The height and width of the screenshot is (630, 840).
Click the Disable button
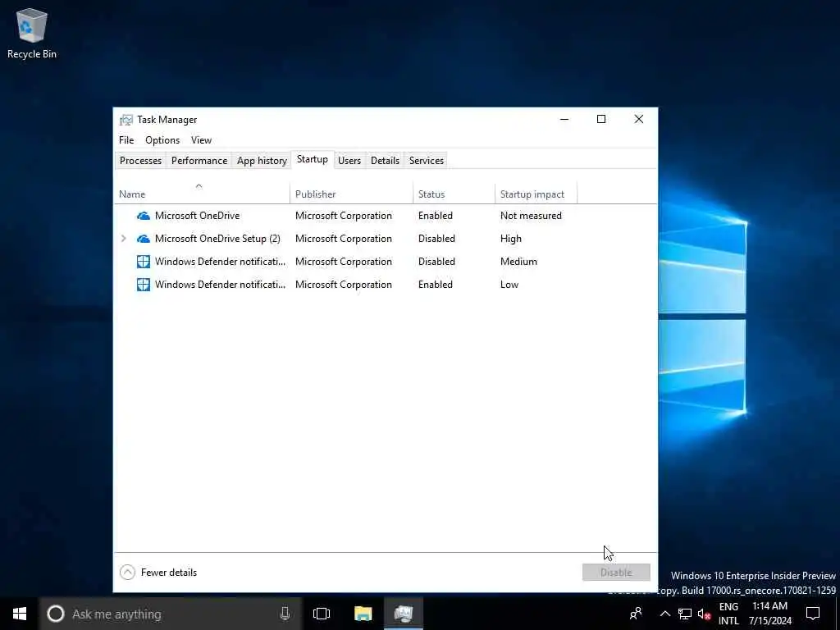coord(616,572)
